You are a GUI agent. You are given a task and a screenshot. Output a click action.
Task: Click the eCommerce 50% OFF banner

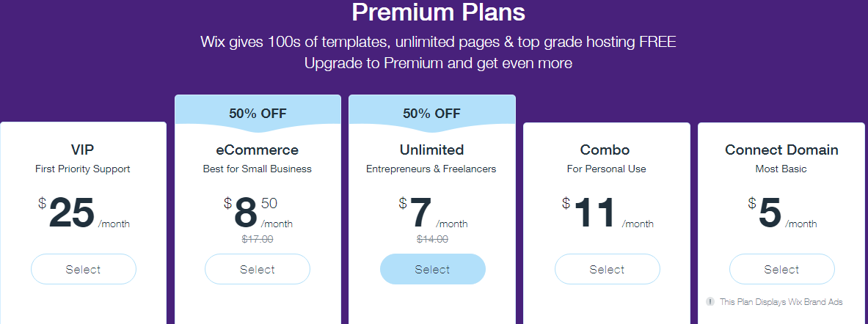[x=258, y=114]
